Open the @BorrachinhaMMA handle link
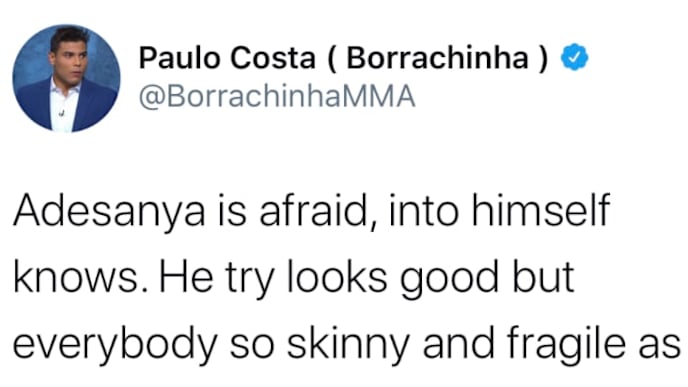This screenshot has width=688, height=387. pos(277,97)
